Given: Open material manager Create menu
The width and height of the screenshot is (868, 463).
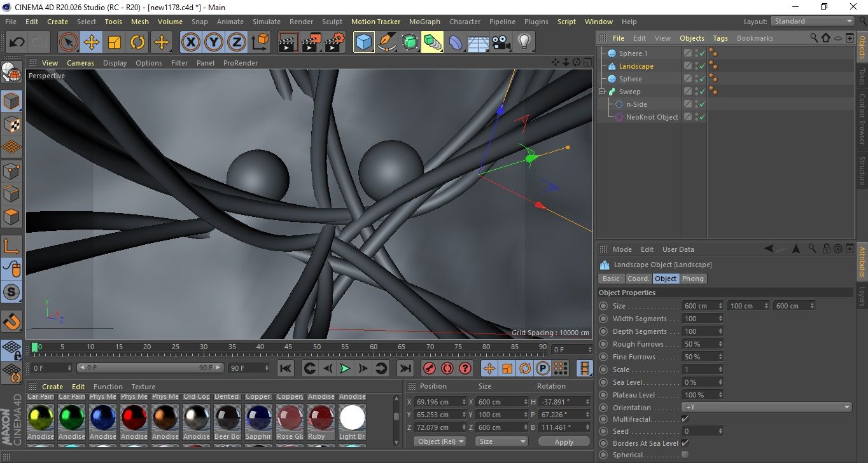Looking at the screenshot, I should (x=52, y=387).
